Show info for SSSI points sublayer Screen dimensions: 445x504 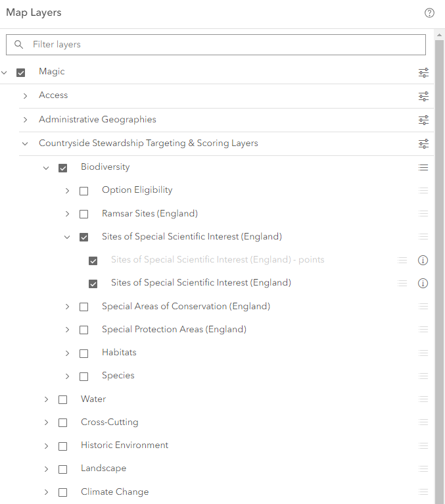[x=423, y=260]
